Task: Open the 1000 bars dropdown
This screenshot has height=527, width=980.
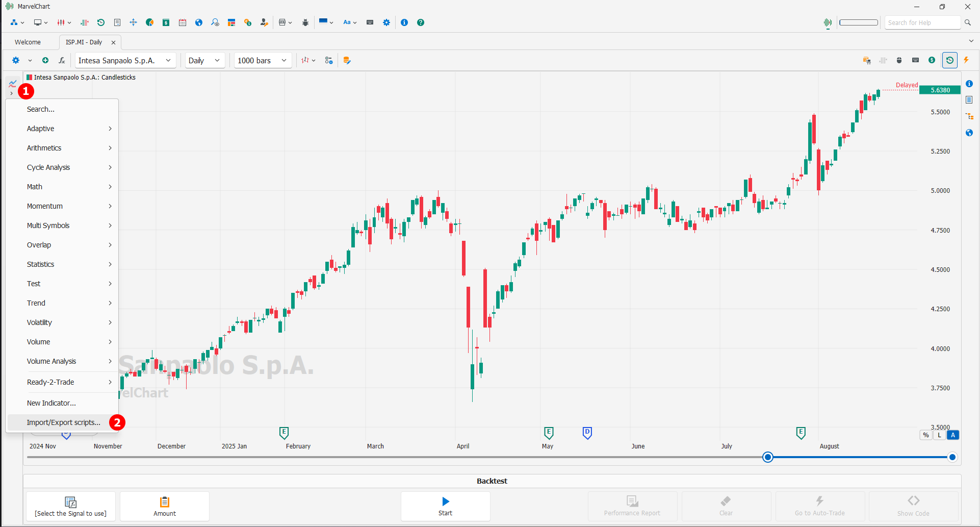Action: (263, 60)
